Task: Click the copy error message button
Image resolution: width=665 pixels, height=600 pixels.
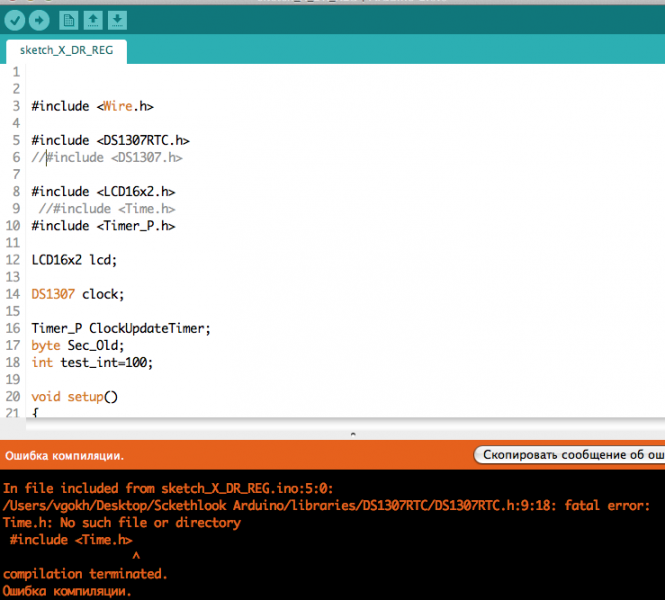Action: coord(568,455)
